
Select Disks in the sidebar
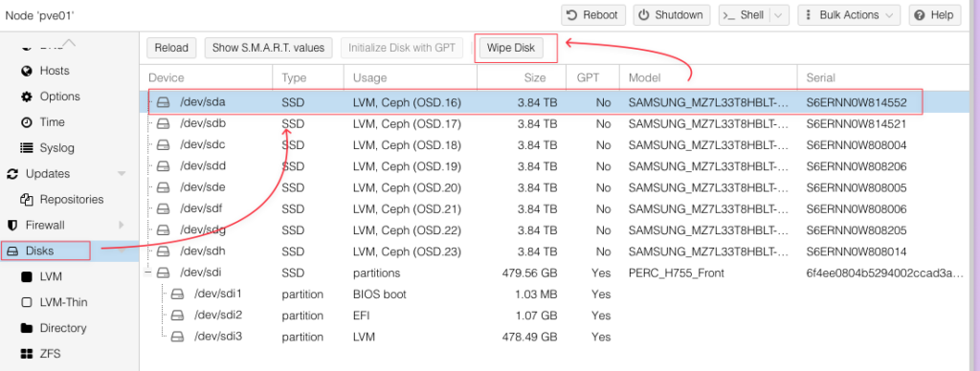(40, 251)
